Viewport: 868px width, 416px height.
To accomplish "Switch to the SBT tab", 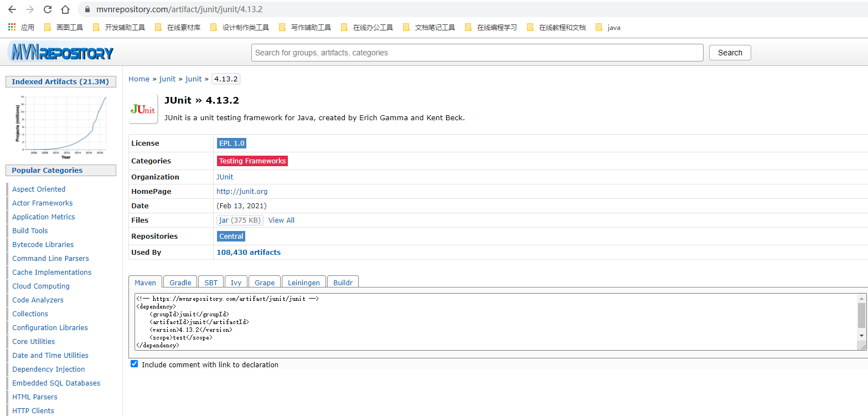I will point(211,283).
